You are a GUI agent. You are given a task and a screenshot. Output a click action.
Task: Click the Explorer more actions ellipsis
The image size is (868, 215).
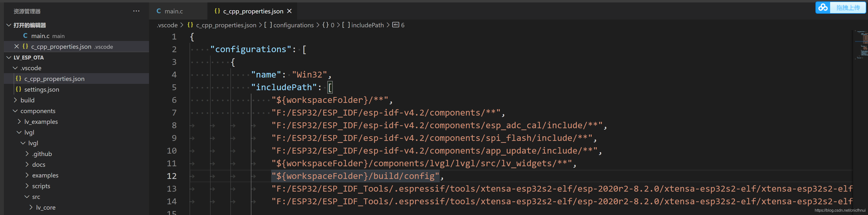136,11
